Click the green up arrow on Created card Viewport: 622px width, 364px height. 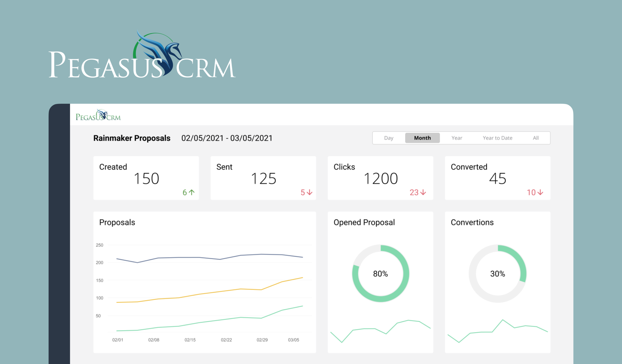point(192,192)
